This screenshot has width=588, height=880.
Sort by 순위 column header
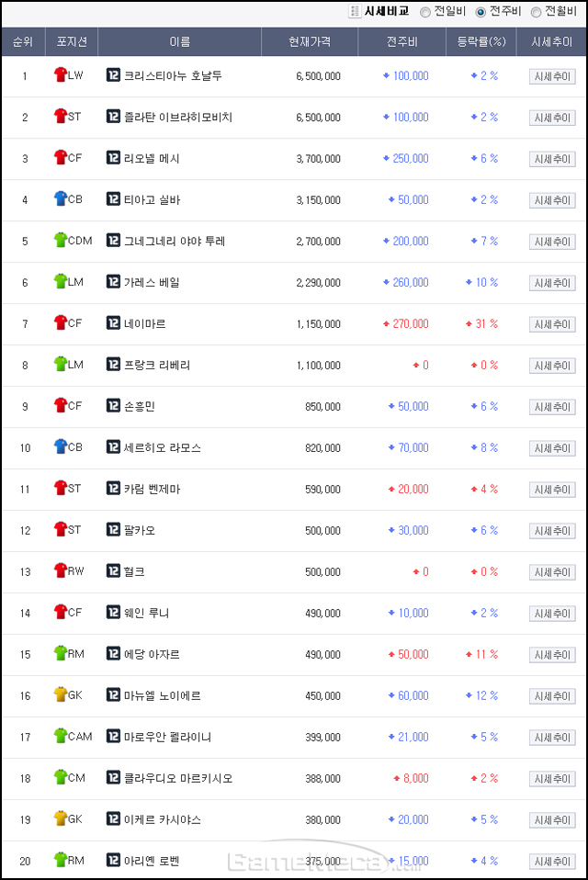click(x=23, y=41)
